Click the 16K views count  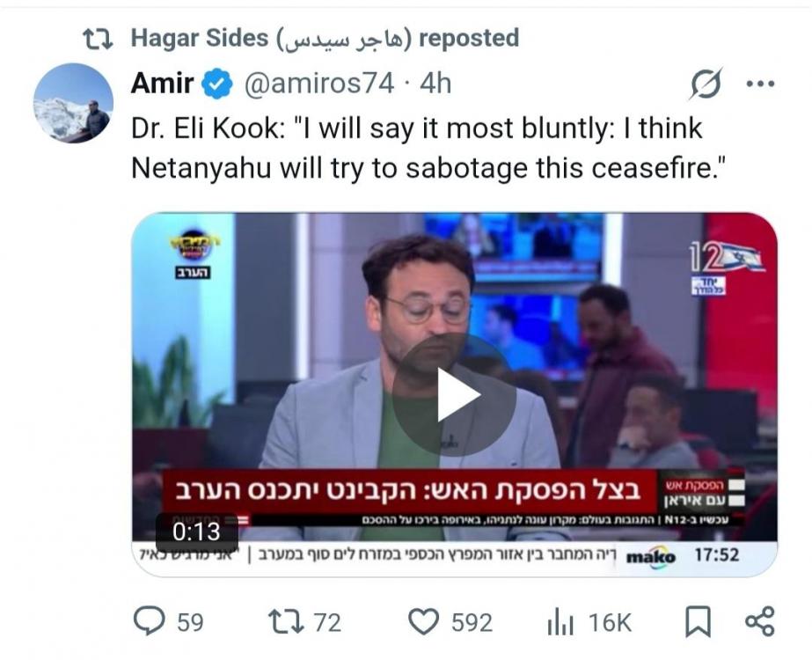tap(610, 623)
